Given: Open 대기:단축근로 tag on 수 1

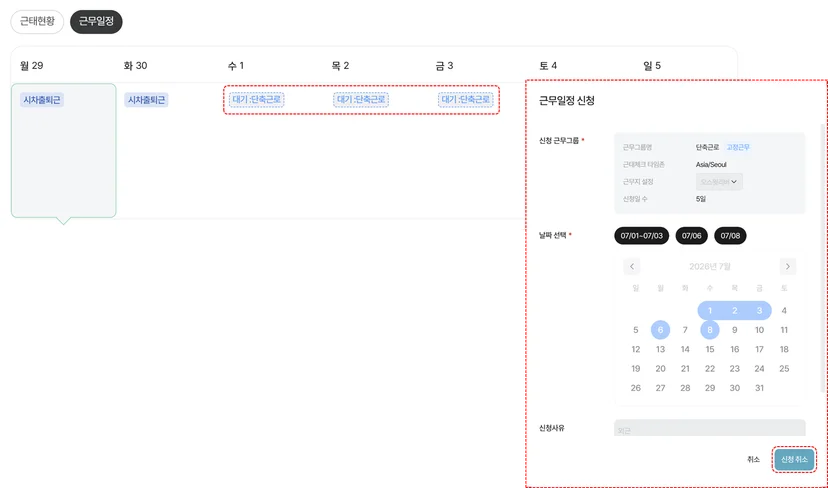Looking at the screenshot, I should [x=257, y=100].
